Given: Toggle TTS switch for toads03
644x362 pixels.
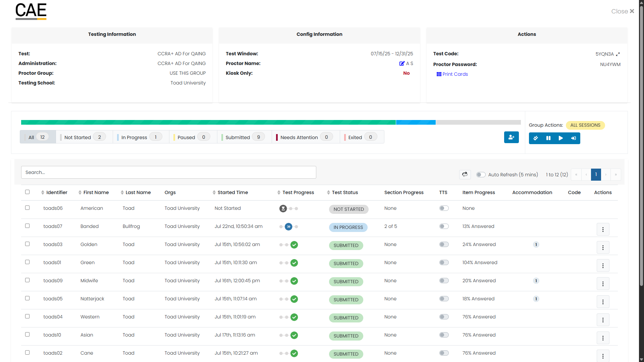Looking at the screenshot, I should (x=444, y=244).
